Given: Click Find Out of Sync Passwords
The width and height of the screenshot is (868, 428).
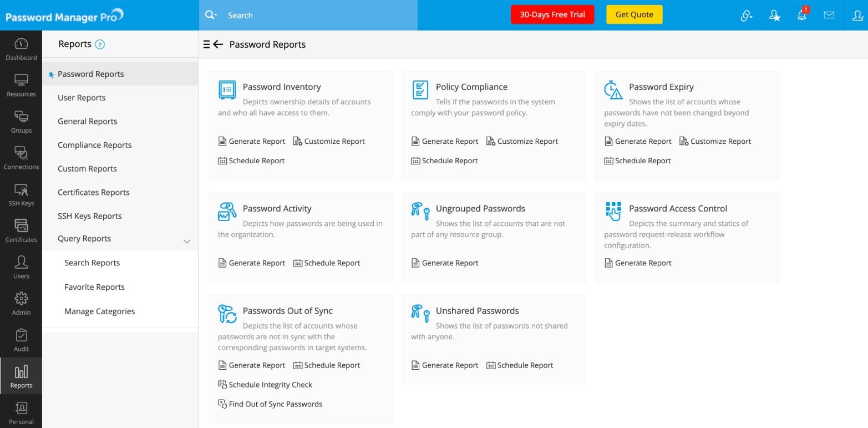Looking at the screenshot, I should pos(270,404).
